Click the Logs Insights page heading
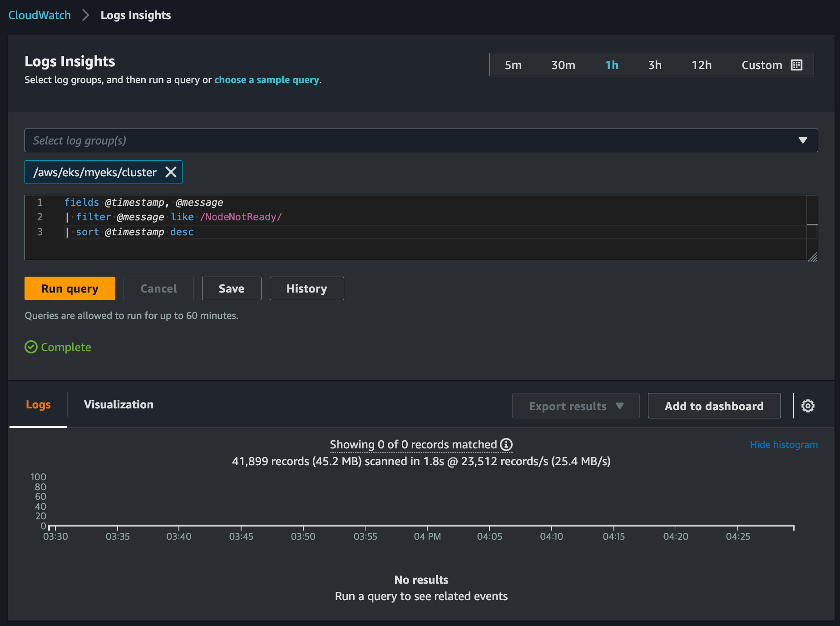 coord(70,61)
